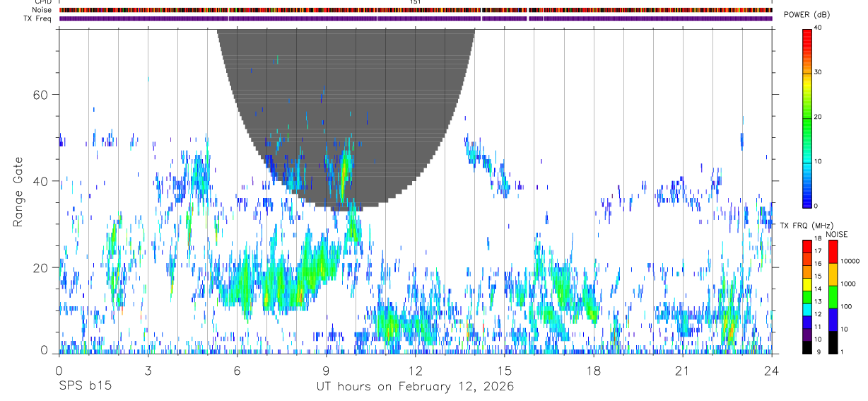The image size is (868, 401).
Task: Click the UT hour tick label 18
Action: click(593, 371)
